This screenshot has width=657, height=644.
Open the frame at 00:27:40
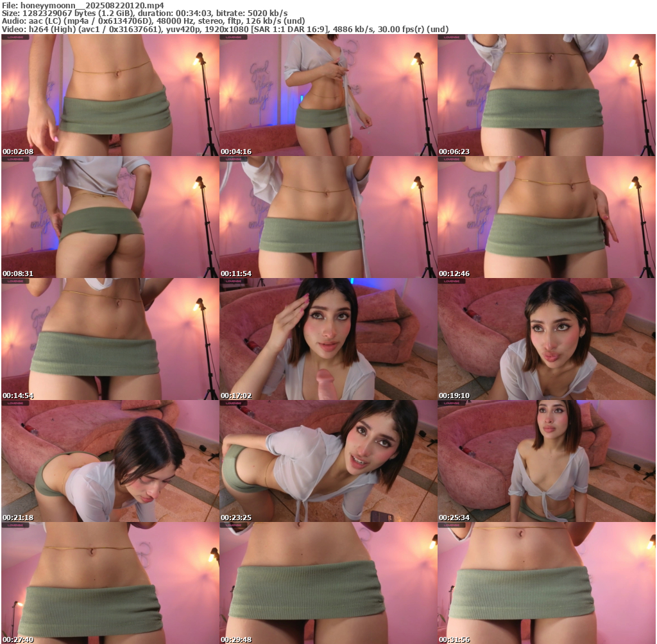[110, 583]
